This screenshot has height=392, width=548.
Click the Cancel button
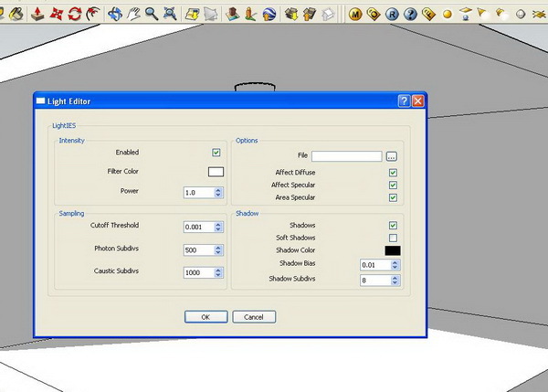[x=254, y=317]
